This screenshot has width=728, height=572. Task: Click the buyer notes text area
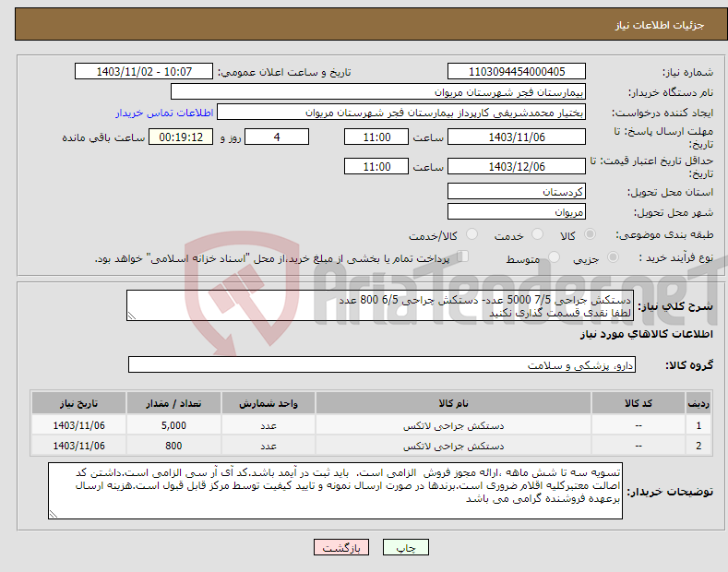(x=335, y=491)
